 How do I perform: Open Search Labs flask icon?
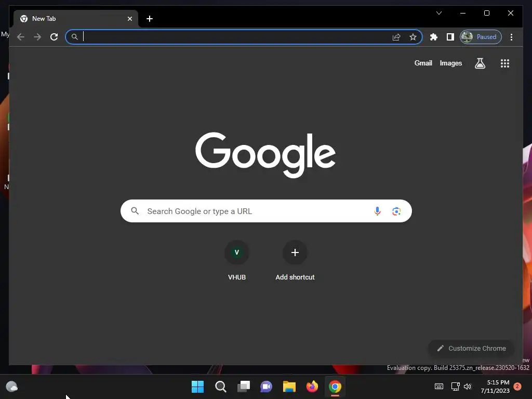click(480, 63)
